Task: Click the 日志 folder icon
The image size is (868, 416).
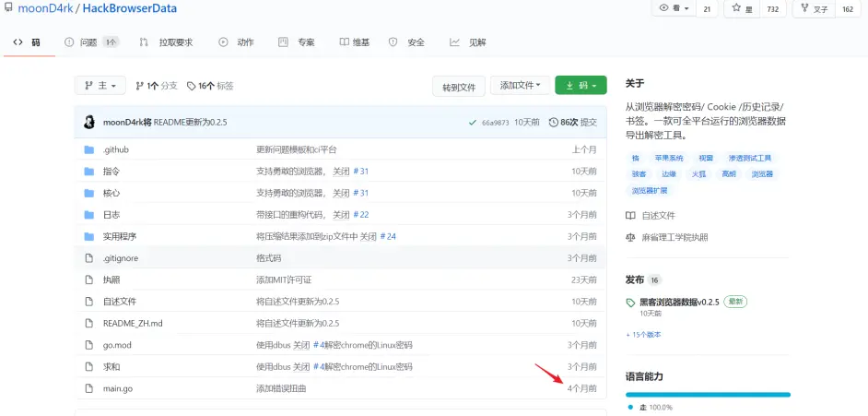Action: tap(89, 214)
